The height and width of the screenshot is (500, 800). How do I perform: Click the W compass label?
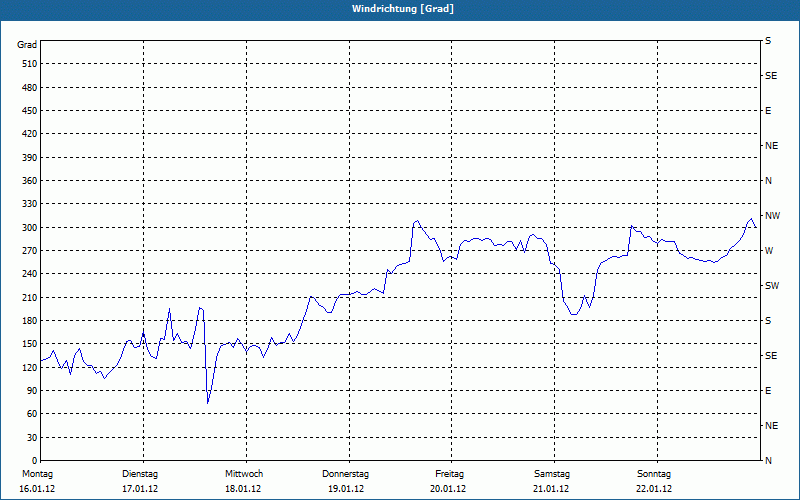tap(769, 251)
